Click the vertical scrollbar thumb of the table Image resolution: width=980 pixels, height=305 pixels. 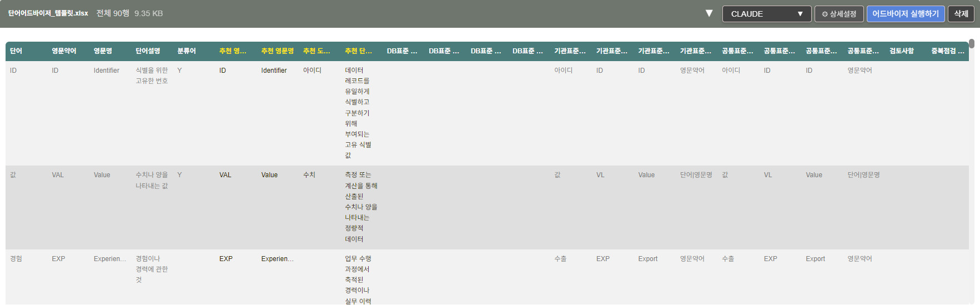pos(972,43)
